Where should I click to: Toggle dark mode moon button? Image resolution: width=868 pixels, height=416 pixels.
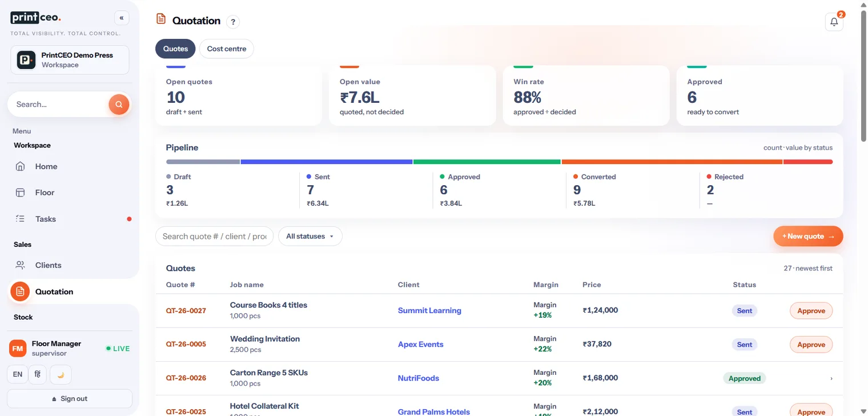click(x=61, y=374)
